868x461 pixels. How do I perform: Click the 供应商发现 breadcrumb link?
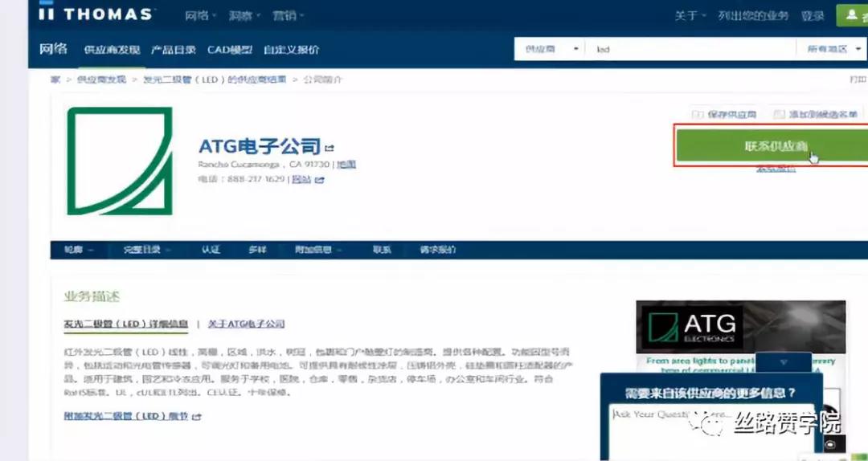[101, 80]
